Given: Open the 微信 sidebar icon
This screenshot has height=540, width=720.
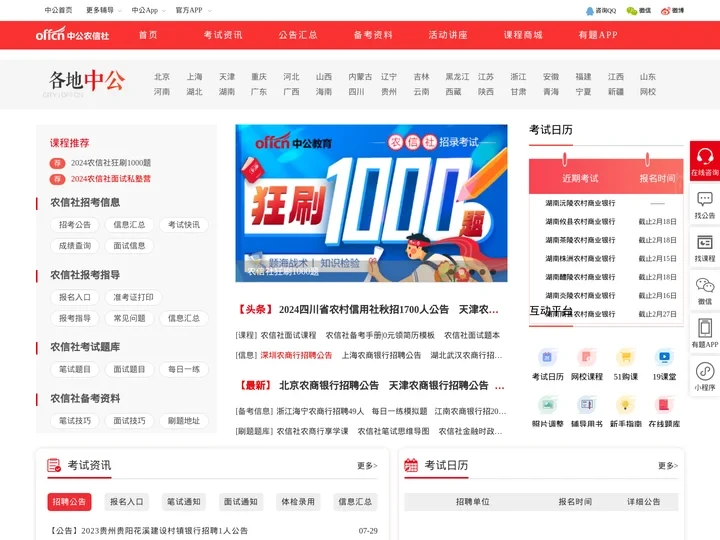Looking at the screenshot, I should point(704,286).
